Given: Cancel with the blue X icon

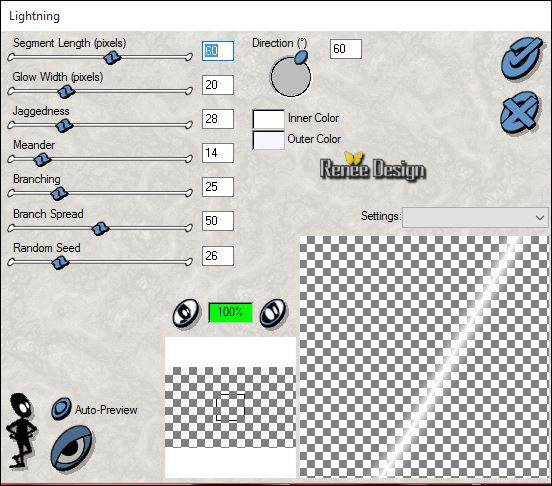Looking at the screenshot, I should [x=520, y=112].
